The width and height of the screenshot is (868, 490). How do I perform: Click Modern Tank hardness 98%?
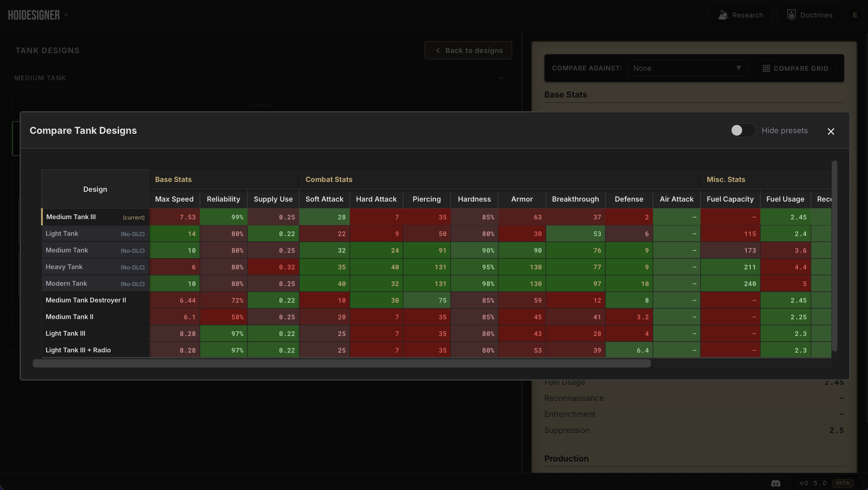[x=474, y=284]
